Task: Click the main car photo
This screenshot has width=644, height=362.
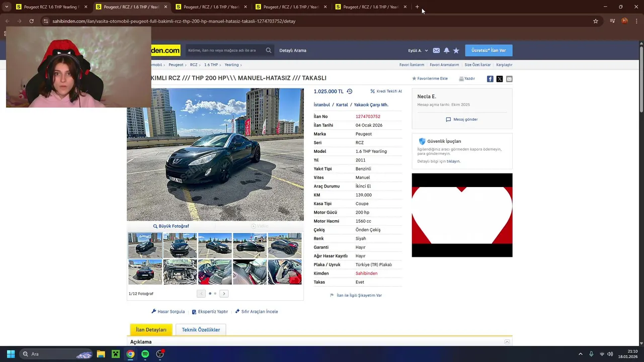Action: point(215,155)
